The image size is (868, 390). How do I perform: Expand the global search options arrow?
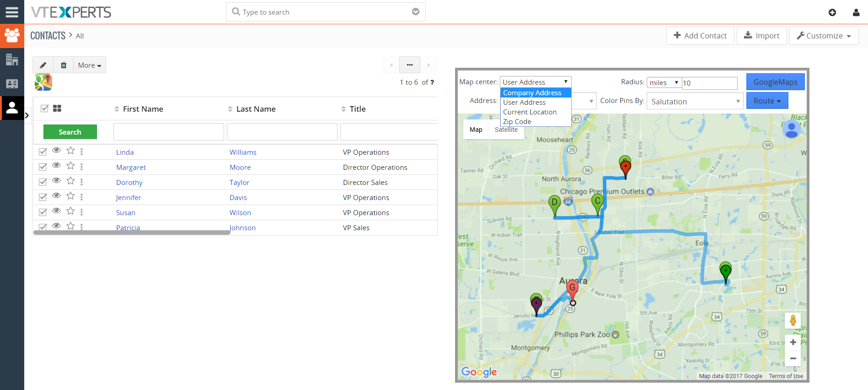pos(416,12)
